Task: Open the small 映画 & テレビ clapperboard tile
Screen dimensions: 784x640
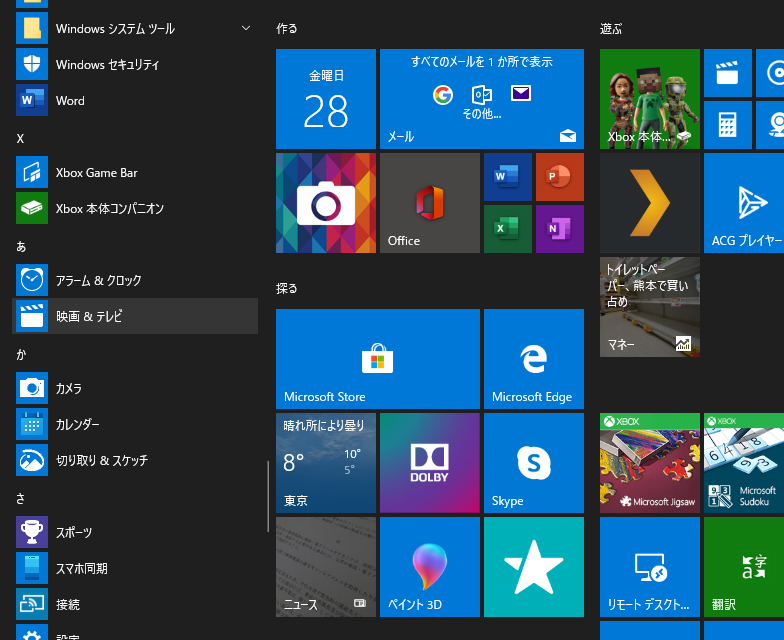Action: coord(728,73)
